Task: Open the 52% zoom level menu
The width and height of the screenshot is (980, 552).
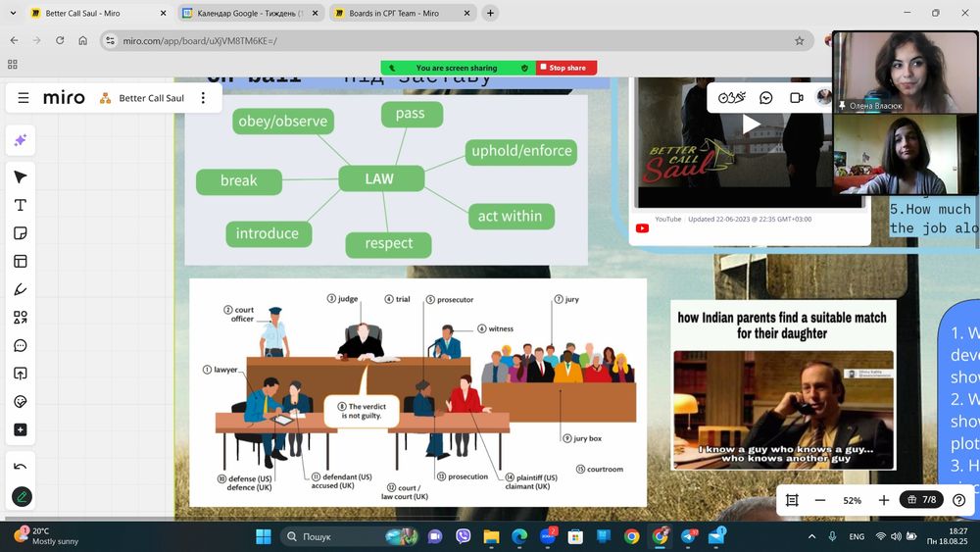Action: coord(852,501)
